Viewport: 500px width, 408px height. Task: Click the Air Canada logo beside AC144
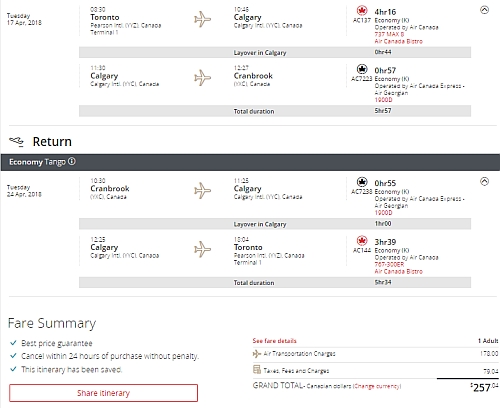pyautogui.click(x=362, y=240)
